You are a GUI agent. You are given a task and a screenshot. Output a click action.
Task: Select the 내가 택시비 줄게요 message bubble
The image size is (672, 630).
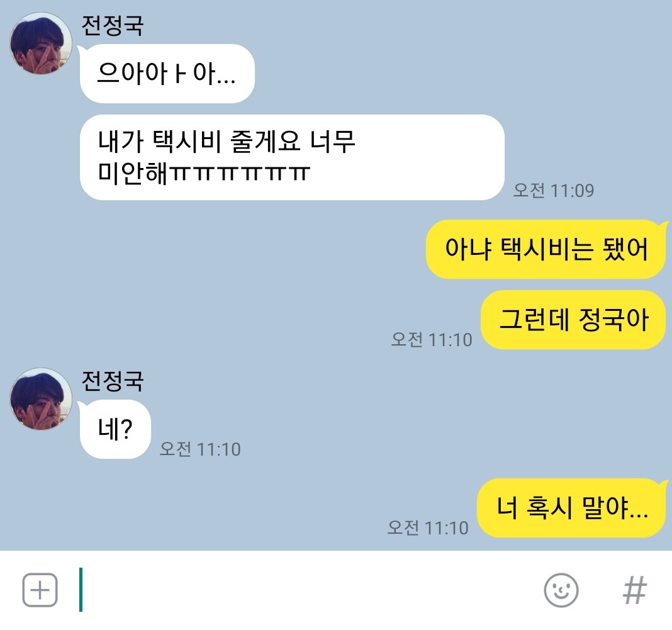[x=292, y=157]
